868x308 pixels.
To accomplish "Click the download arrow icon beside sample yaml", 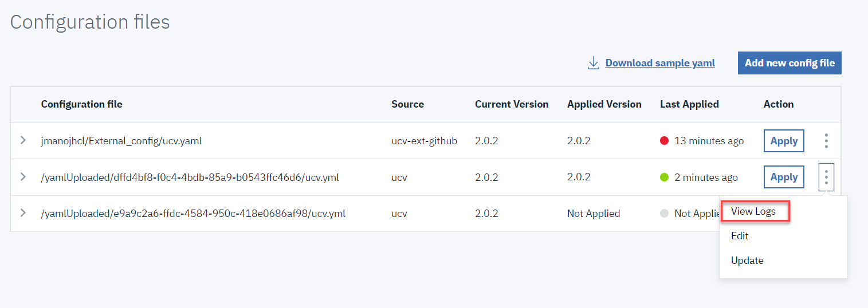I will [594, 63].
